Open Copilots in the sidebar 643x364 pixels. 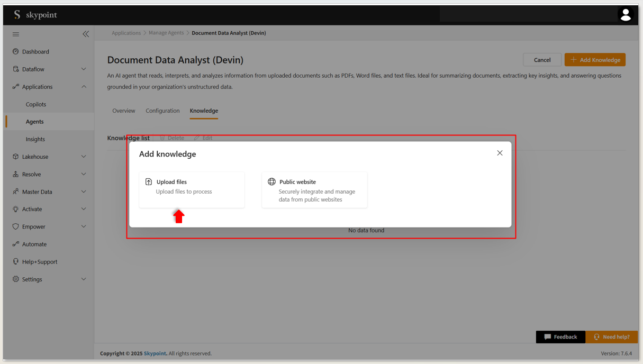[36, 104]
